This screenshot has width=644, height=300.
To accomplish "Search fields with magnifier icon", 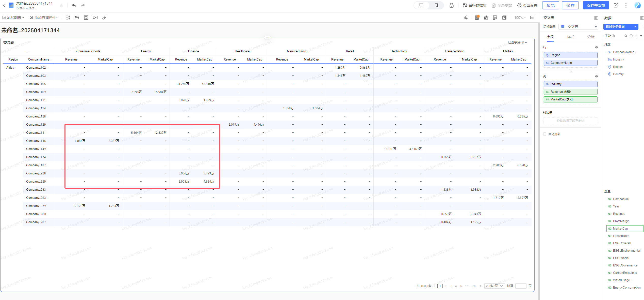I will tap(626, 36).
